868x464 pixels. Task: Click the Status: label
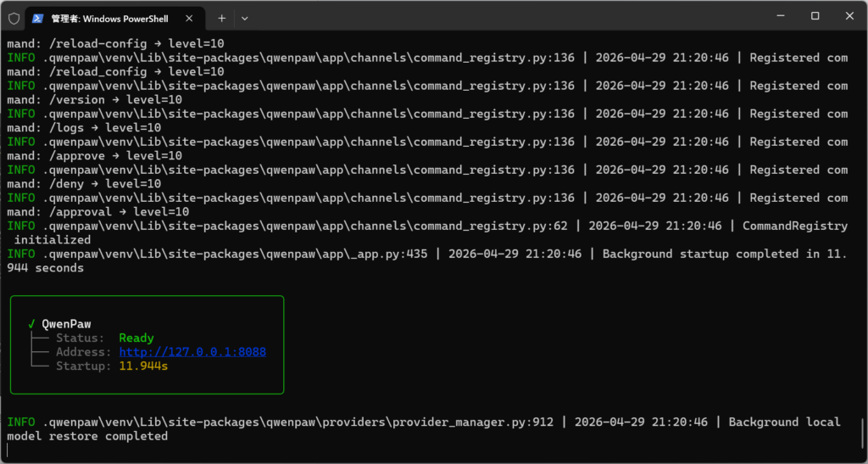81,338
